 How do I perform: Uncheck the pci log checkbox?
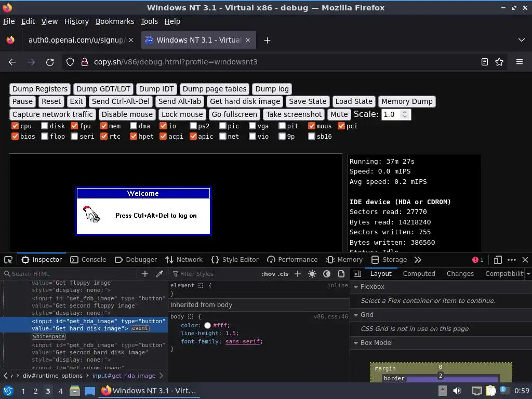tap(341, 126)
